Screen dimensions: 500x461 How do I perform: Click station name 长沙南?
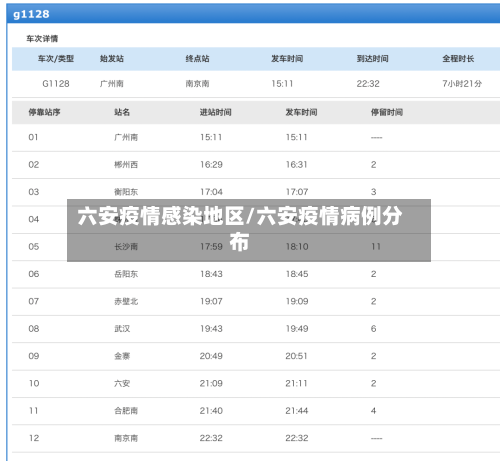coord(126,247)
